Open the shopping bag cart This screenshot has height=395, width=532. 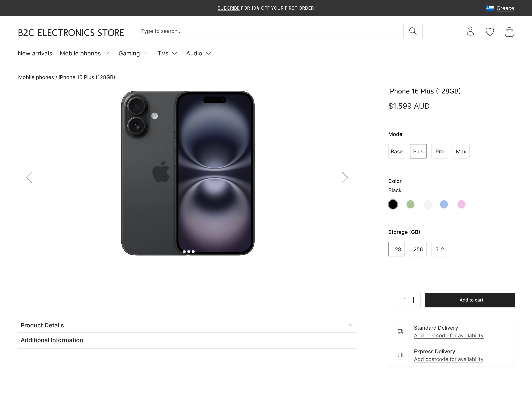coord(509,32)
